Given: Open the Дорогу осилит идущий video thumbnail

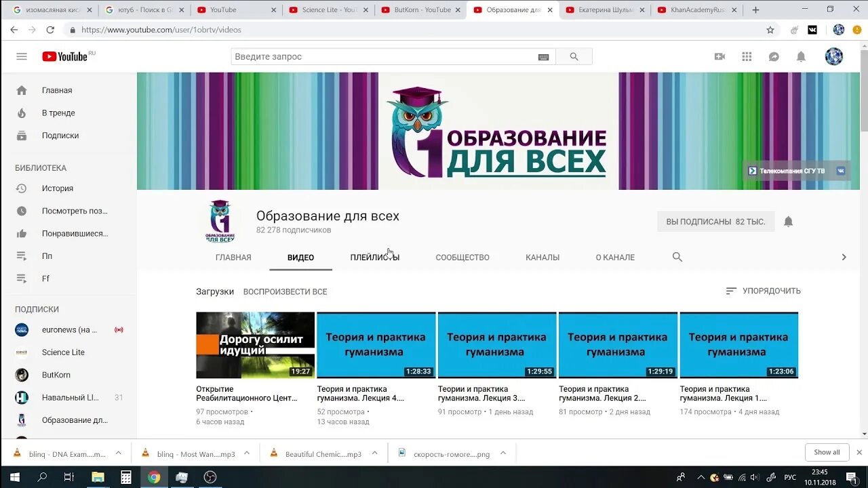Looking at the screenshot, I should coord(255,344).
